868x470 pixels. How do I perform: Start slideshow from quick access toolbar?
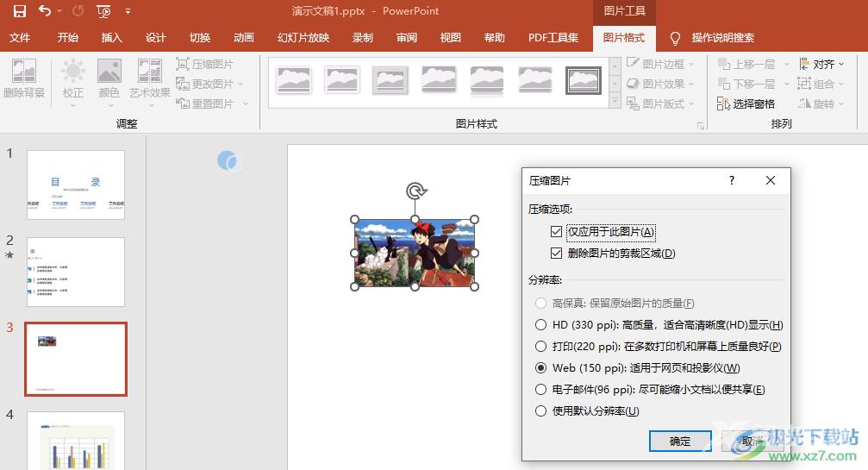(103, 11)
